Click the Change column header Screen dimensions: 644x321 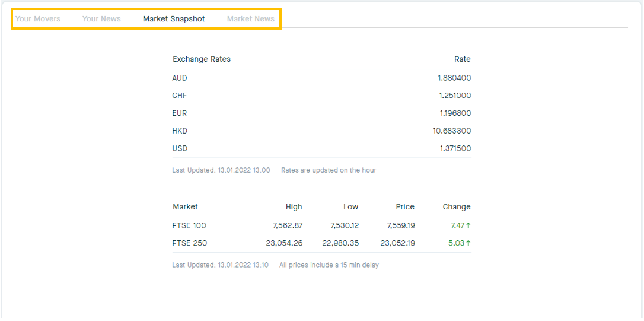point(456,207)
